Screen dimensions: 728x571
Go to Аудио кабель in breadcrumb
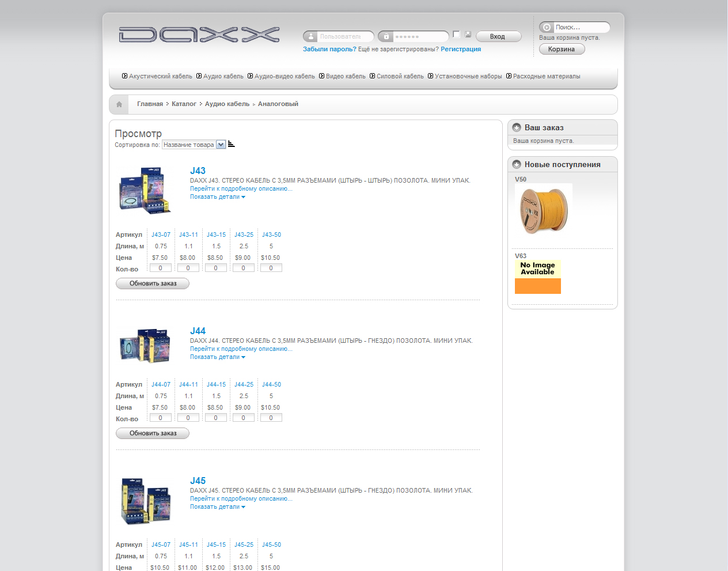(227, 104)
